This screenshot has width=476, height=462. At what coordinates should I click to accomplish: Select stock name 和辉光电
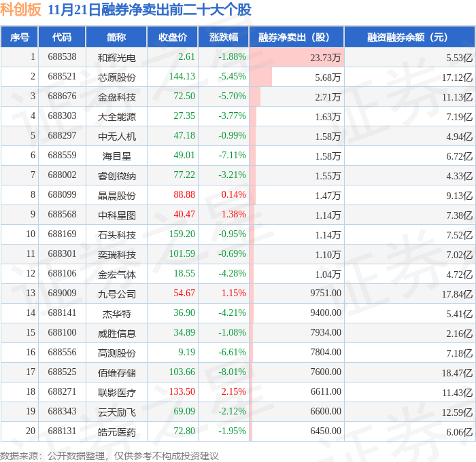coord(116,58)
